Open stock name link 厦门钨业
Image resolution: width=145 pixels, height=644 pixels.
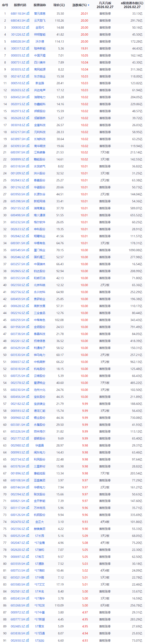click(x=40, y=250)
